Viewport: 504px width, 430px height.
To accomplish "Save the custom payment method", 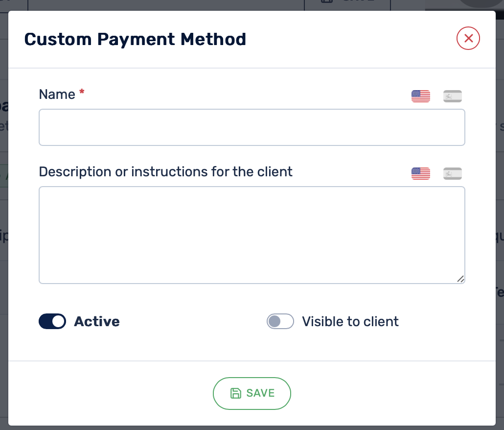I will coord(252,393).
